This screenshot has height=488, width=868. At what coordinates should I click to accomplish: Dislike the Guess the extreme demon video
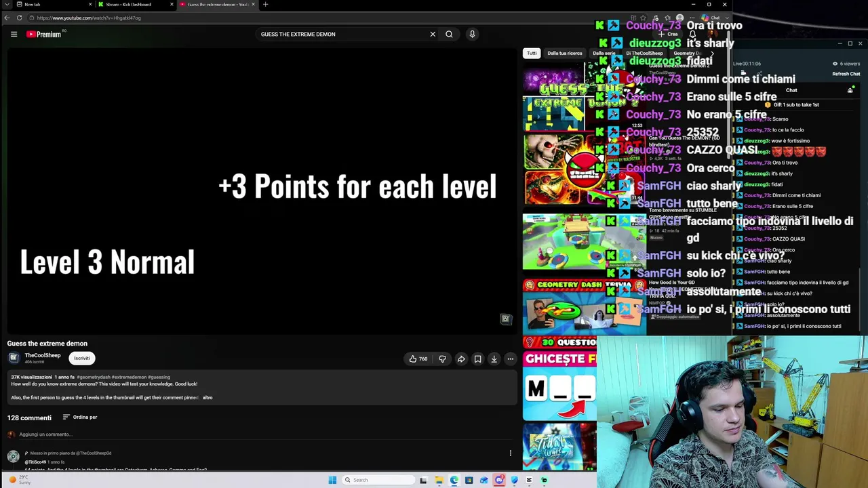pyautogui.click(x=442, y=359)
